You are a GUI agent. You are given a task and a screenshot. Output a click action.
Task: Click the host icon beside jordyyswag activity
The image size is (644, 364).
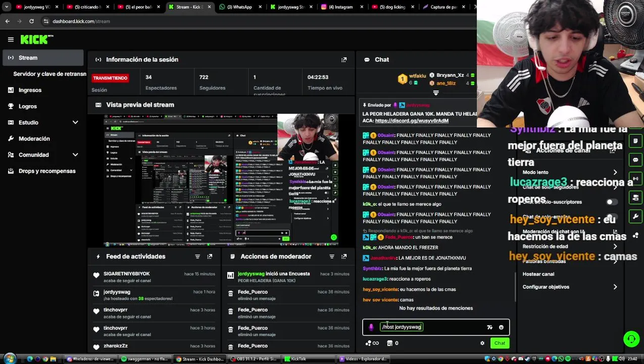click(x=96, y=293)
